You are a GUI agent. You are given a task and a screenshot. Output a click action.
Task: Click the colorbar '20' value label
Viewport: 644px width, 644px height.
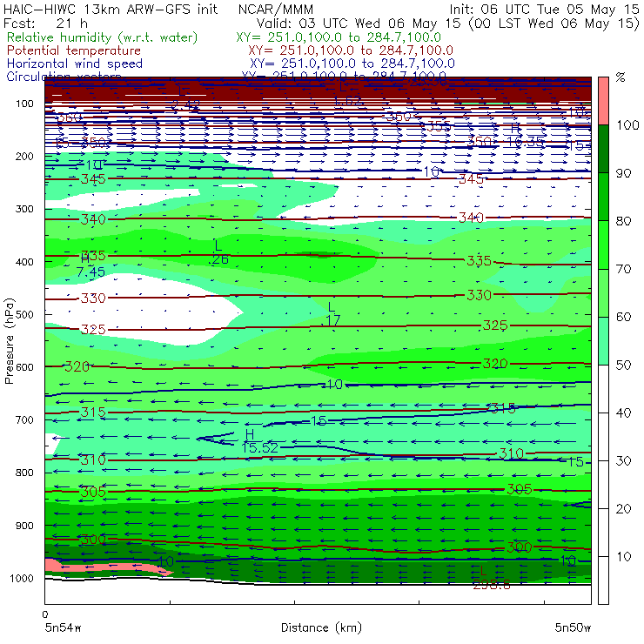[623, 509]
